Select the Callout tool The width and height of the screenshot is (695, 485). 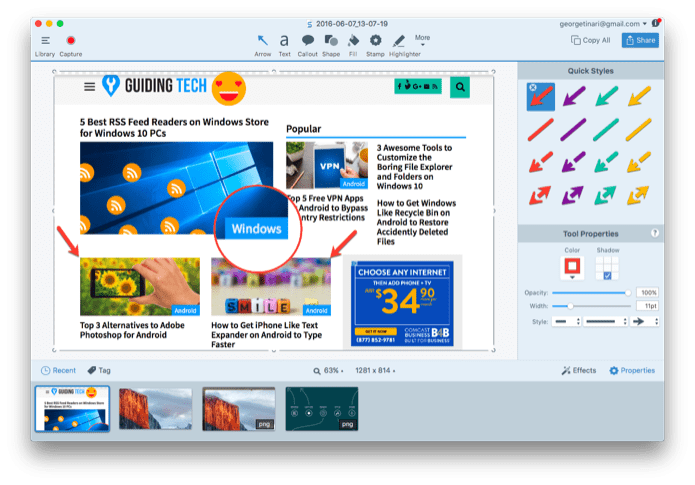tap(308, 46)
